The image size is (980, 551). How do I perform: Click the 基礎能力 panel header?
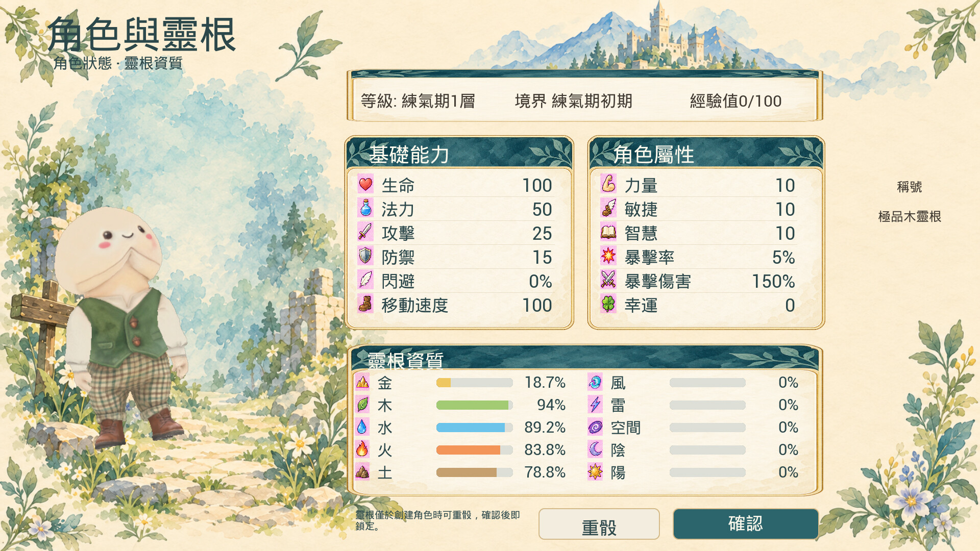(459, 154)
